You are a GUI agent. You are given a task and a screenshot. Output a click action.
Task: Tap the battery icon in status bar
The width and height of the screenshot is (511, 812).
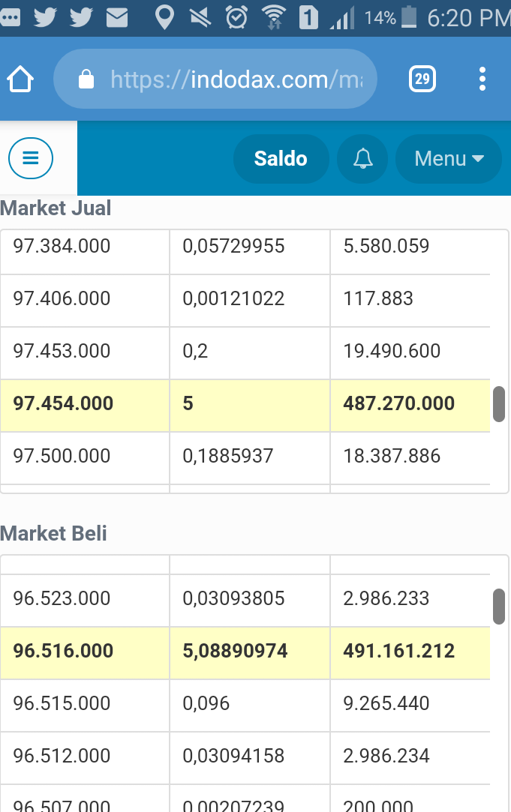(x=409, y=17)
